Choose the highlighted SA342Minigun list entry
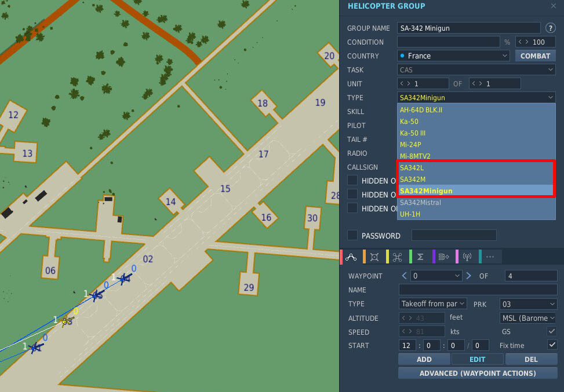 click(x=476, y=191)
